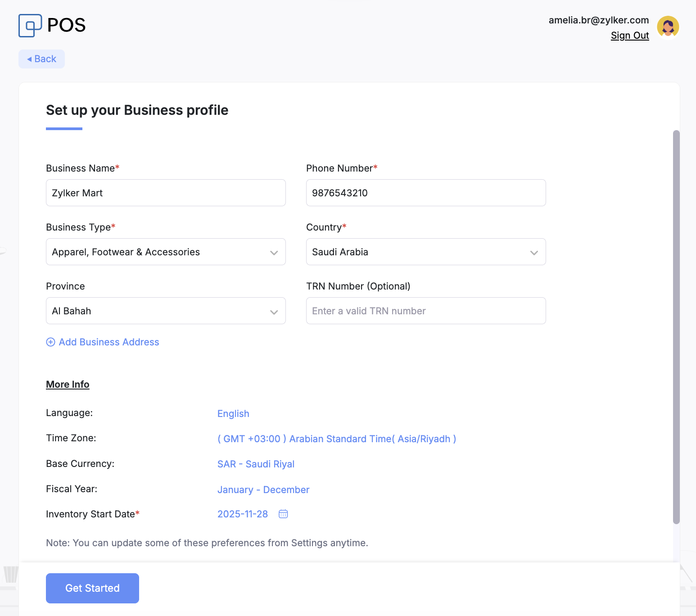
Task: Click the Sign Out link
Action: pyautogui.click(x=629, y=36)
